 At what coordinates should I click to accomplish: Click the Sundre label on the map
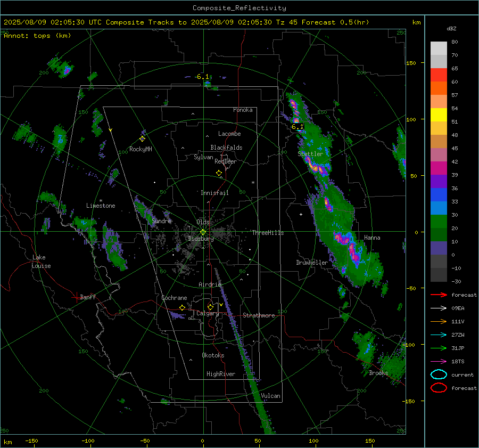coord(162,221)
